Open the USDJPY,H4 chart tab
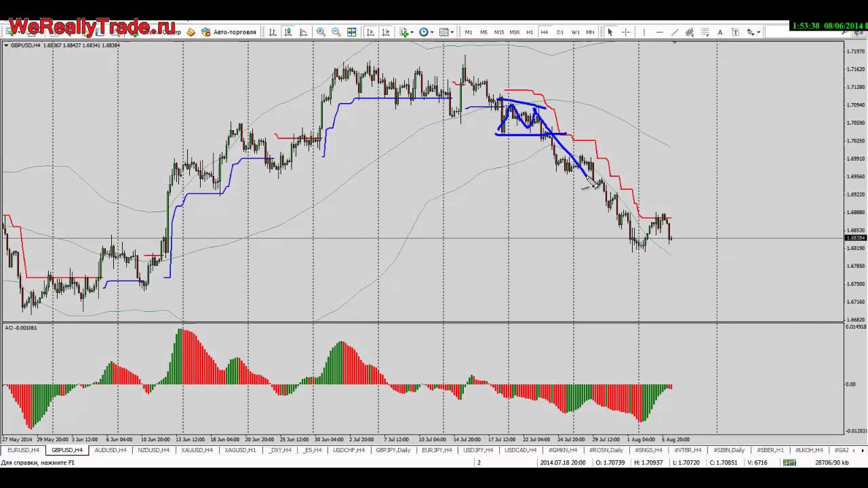The width and height of the screenshot is (868, 488). (479, 450)
